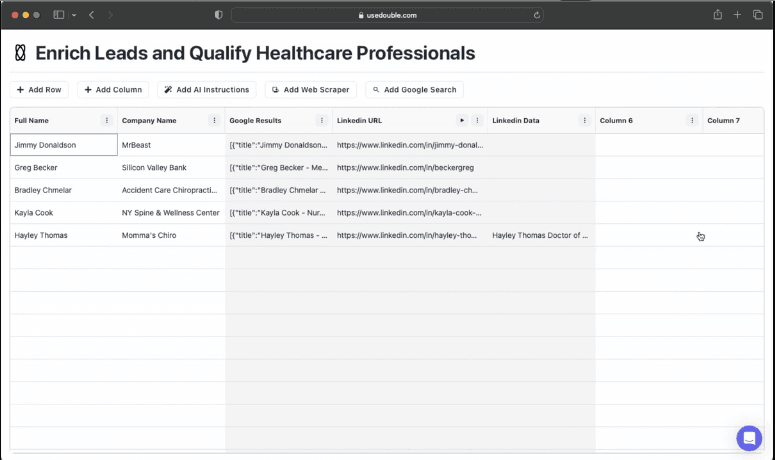Open Linkedin Data column options menu
The height and width of the screenshot is (460, 775).
pos(584,120)
